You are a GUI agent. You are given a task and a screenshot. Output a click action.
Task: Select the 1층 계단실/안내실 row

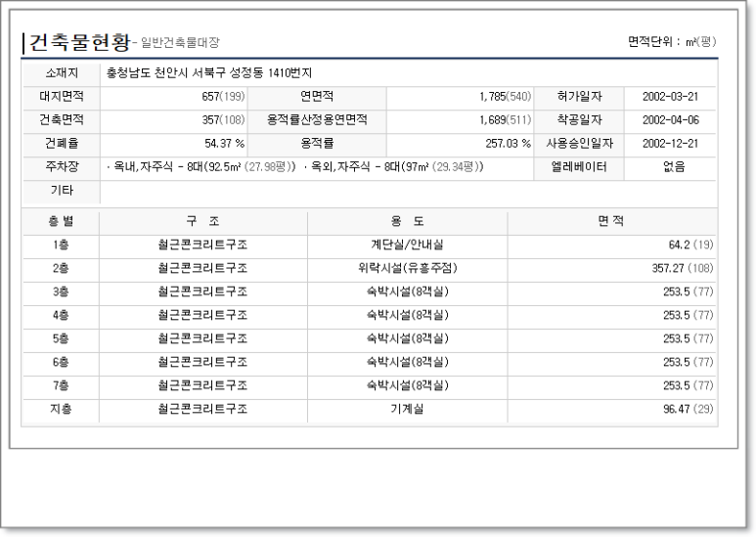pos(370,245)
